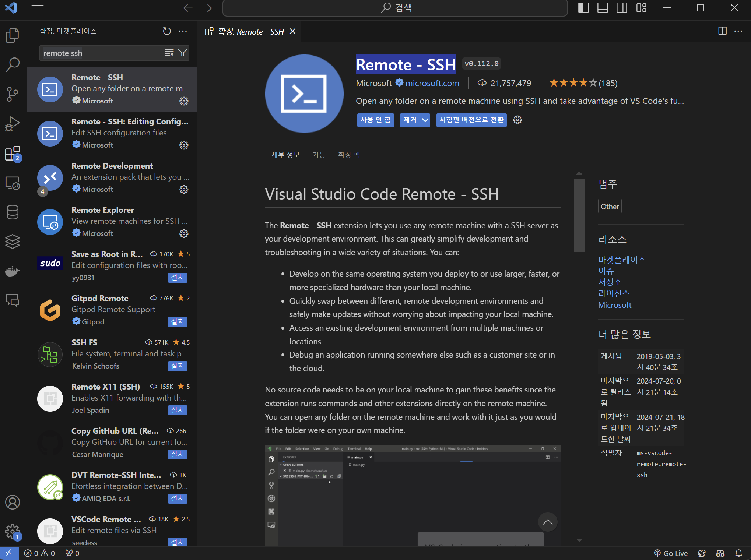Toggle the primary sidebar layout button
751x560 pixels.
point(583,8)
